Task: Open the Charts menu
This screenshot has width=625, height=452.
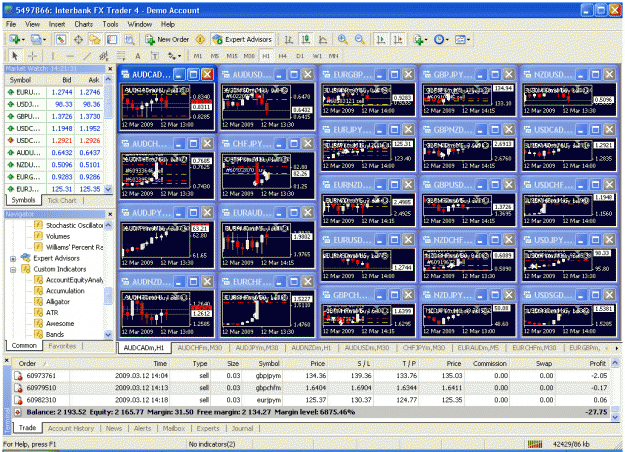Action: pyautogui.click(x=83, y=24)
